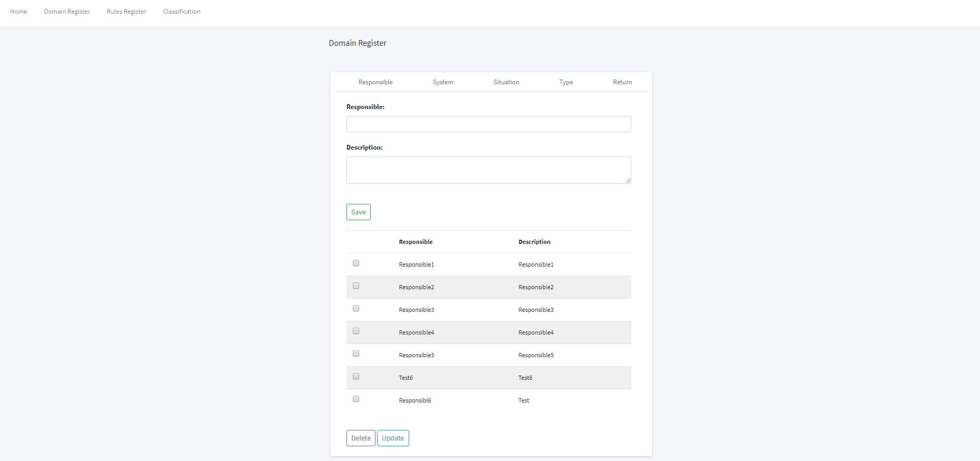
Task: Click the Description column header
Action: tap(534, 242)
